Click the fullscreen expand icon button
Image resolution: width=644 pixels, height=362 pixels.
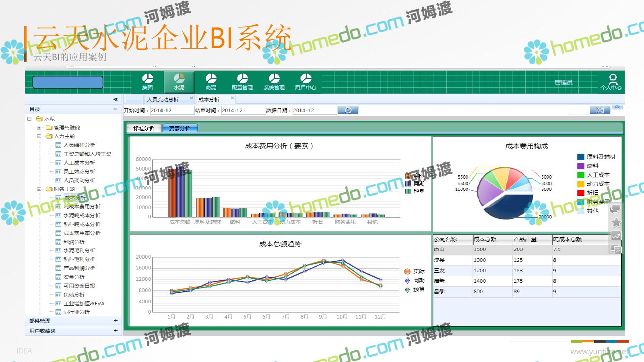600,110
